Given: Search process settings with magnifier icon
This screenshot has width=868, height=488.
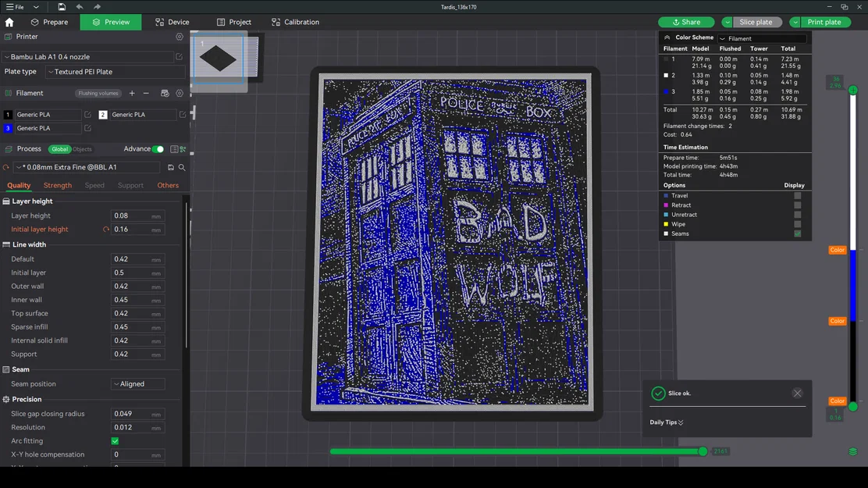Looking at the screenshot, I should pyautogui.click(x=182, y=167).
